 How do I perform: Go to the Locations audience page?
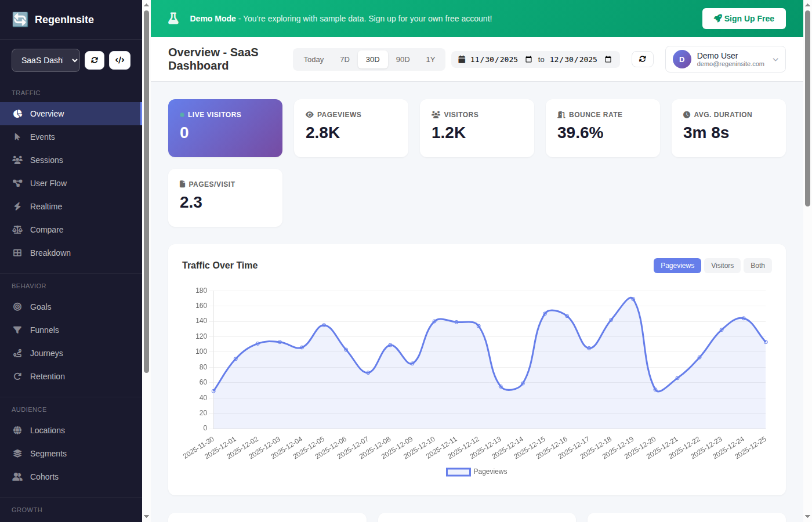click(48, 430)
